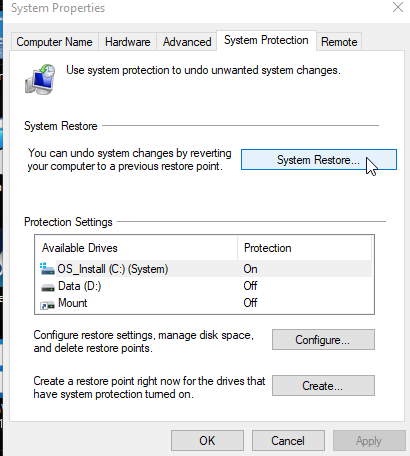
Task: Dismiss dialog with Cancel
Action: tap(288, 441)
